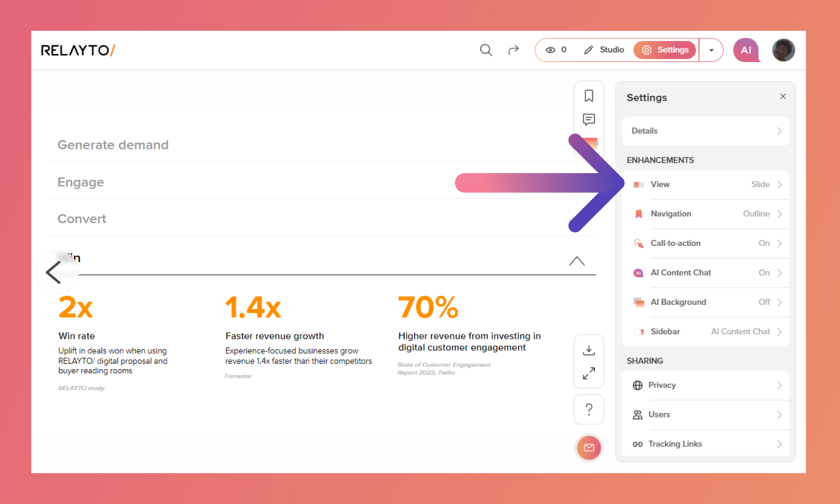Click the Navigation bookmark icon
Screen dimensions: 840x504
coord(638,214)
